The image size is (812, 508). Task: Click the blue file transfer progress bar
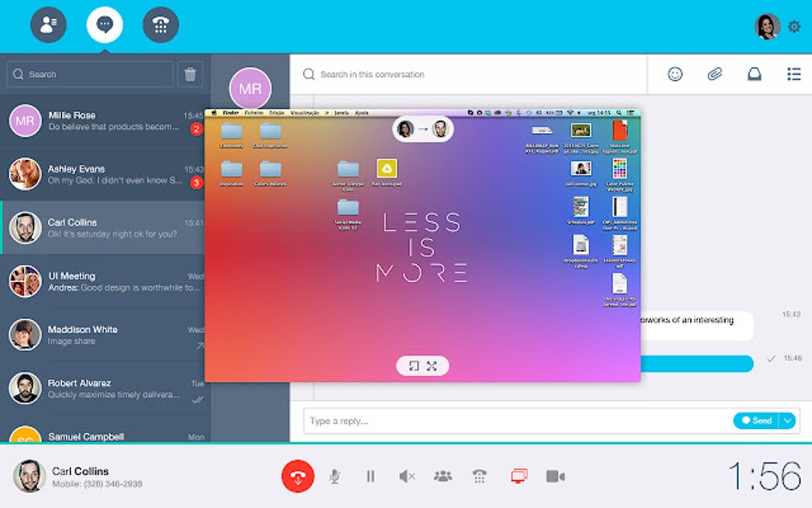pos(701,364)
